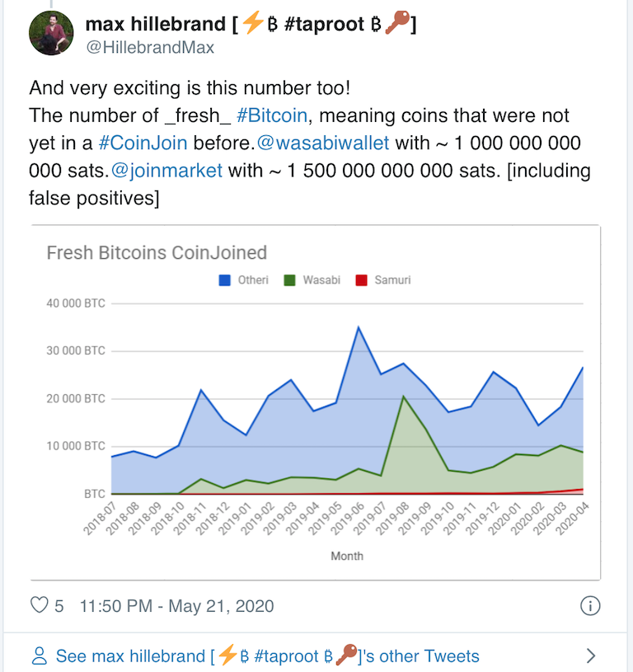Image resolution: width=633 pixels, height=672 pixels.
Task: Like the tweet with heart icon
Action: point(39,606)
